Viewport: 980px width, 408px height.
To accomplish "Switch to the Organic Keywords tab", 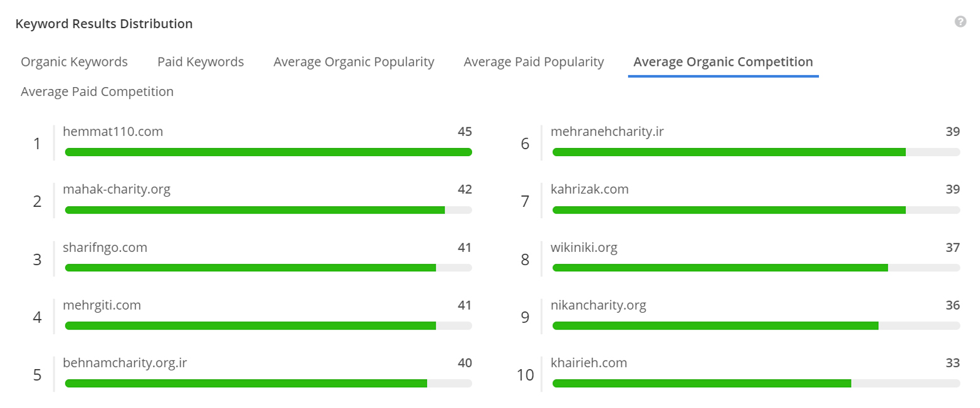I will click(x=74, y=62).
